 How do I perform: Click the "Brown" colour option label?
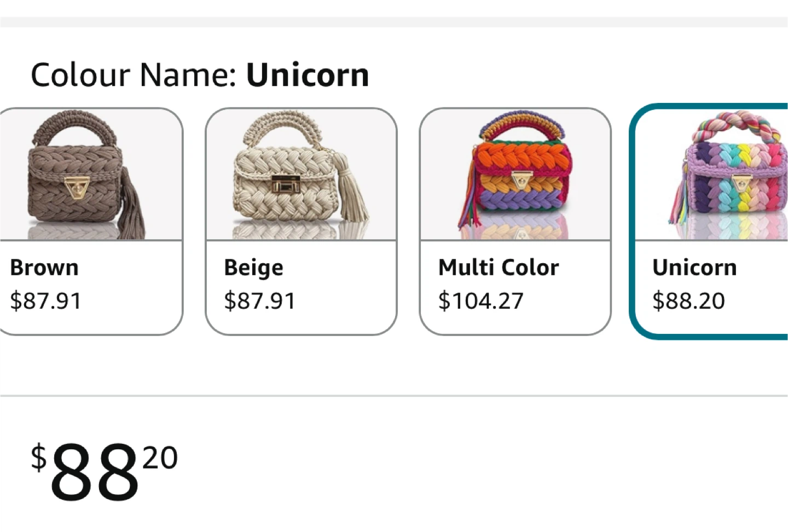(44, 268)
